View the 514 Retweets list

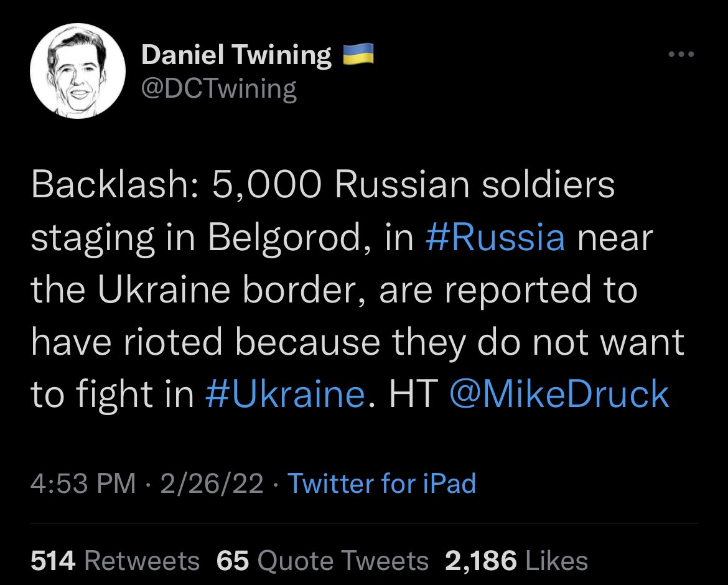(115, 561)
